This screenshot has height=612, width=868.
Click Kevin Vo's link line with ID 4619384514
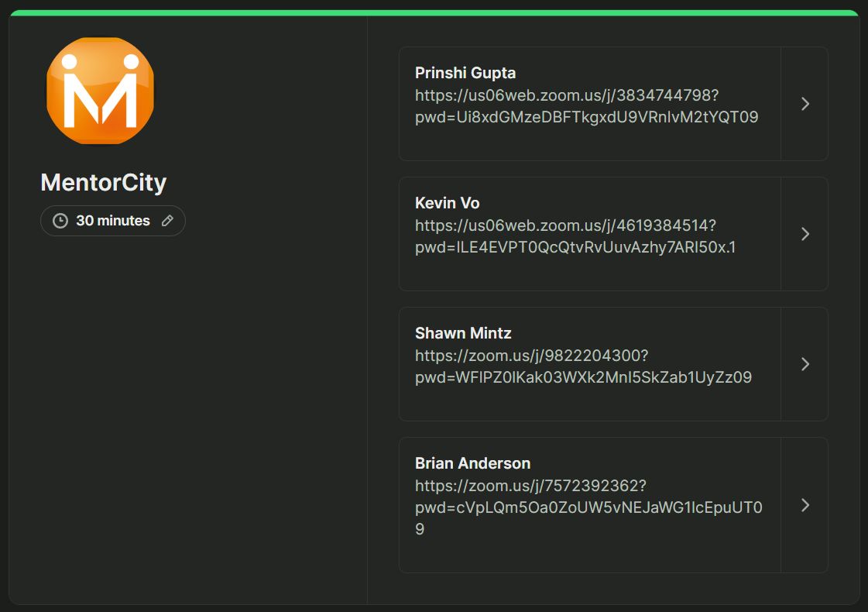coord(565,225)
